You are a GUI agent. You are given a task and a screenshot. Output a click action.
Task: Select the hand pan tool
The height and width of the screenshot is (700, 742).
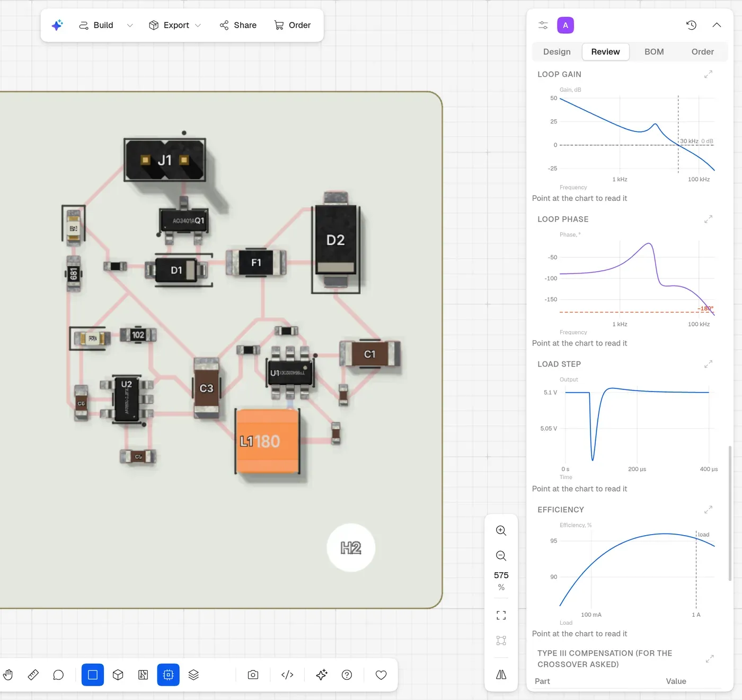pyautogui.click(x=8, y=675)
